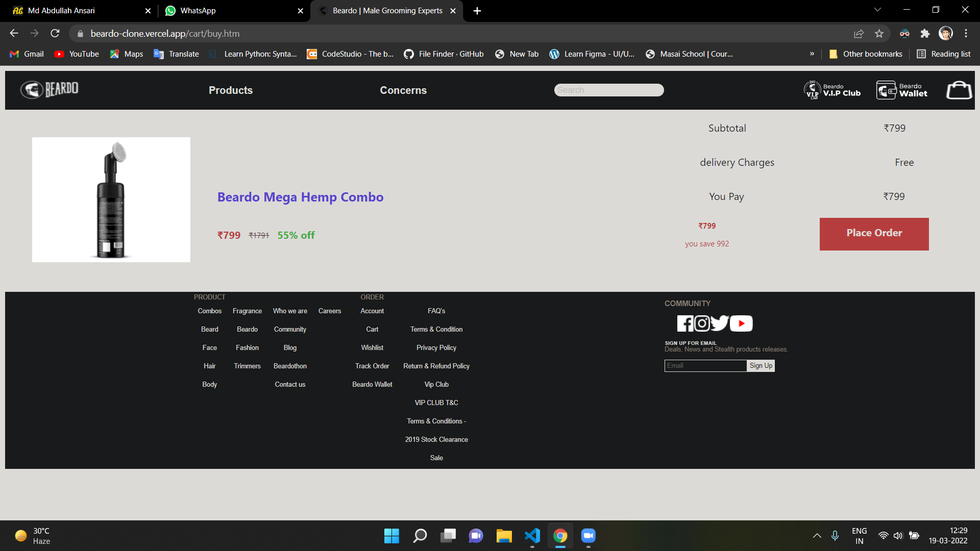
Task: Open File Finder GitHub bookmark
Action: point(444,54)
